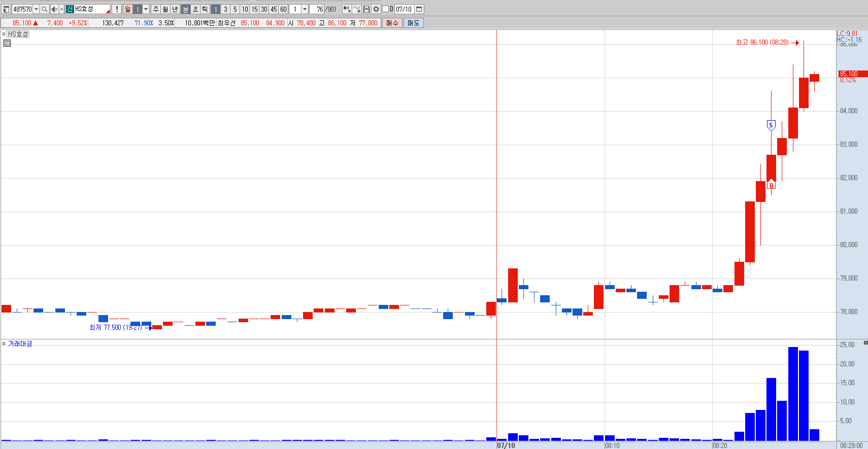Viewport: 868px width, 449px height.
Task: Click the 07/10 date label on the time axis
Action: coord(506,445)
